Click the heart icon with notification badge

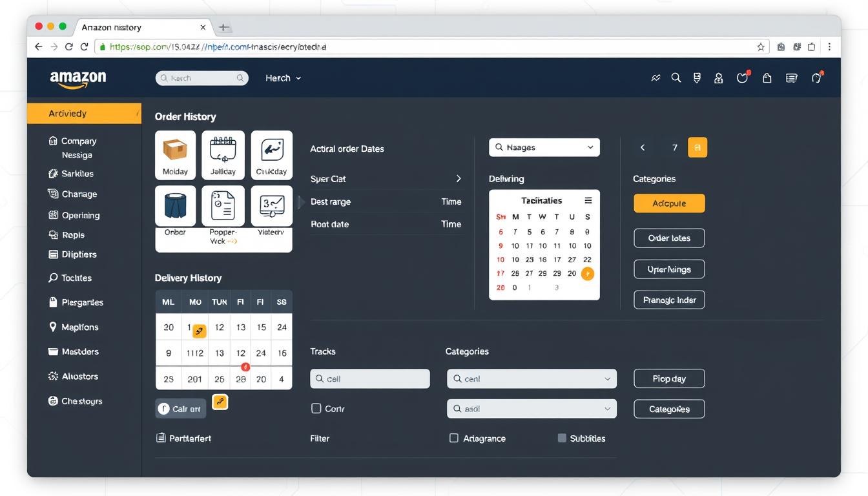[742, 78]
